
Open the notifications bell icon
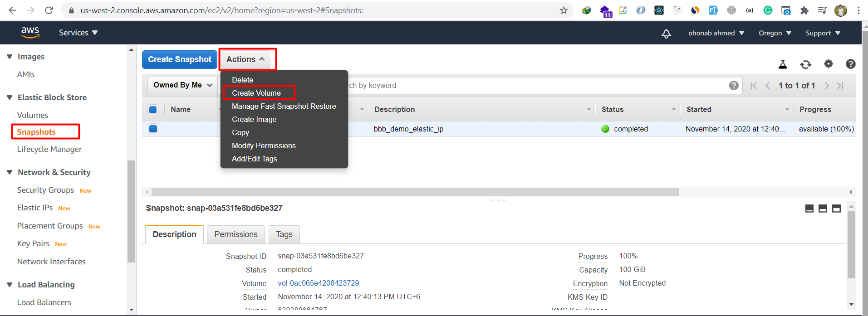[666, 33]
